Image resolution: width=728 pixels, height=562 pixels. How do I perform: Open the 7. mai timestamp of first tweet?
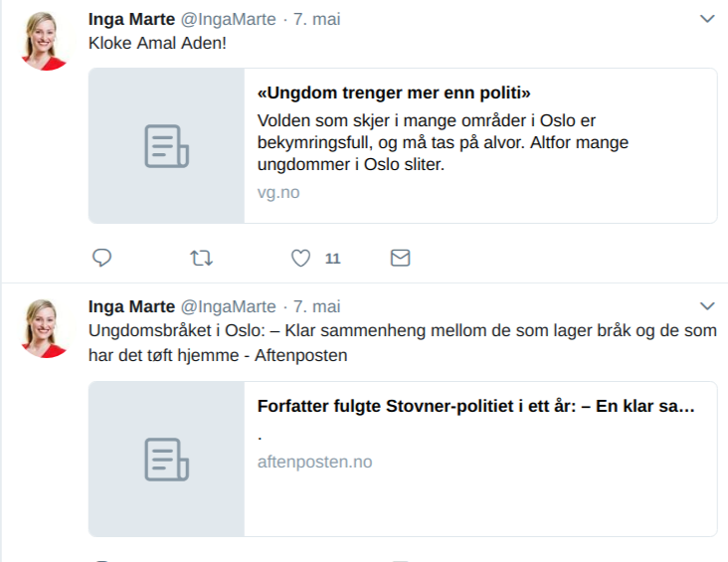316,19
